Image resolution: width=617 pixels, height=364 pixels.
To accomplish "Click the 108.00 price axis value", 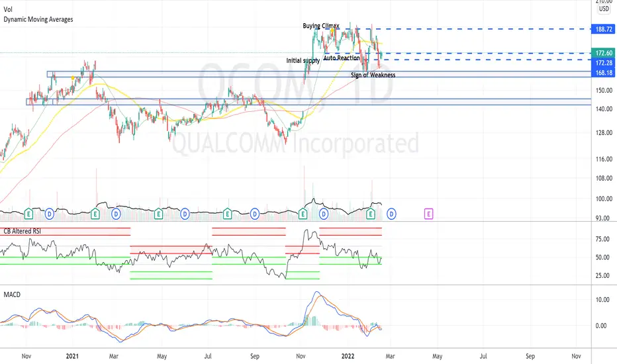I will tap(604, 178).
